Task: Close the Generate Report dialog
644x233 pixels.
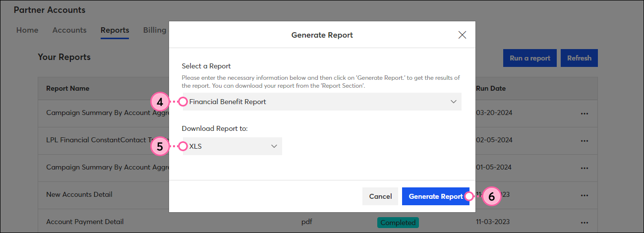Action: pyautogui.click(x=462, y=35)
